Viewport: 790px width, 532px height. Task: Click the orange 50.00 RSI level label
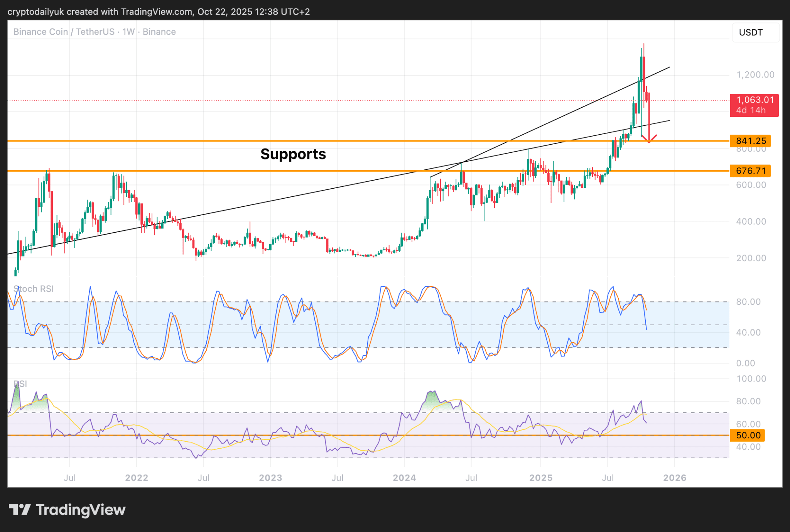tap(748, 435)
